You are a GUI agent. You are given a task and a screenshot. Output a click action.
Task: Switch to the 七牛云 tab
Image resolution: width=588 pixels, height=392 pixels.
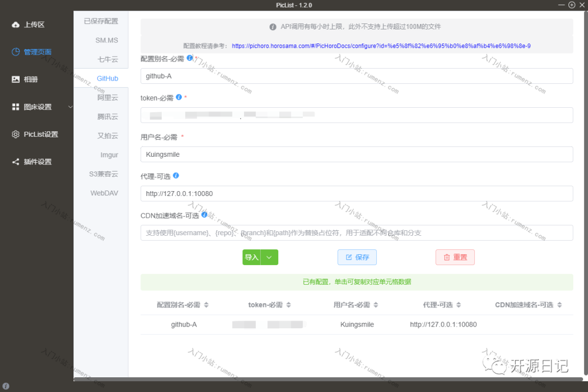coord(108,59)
